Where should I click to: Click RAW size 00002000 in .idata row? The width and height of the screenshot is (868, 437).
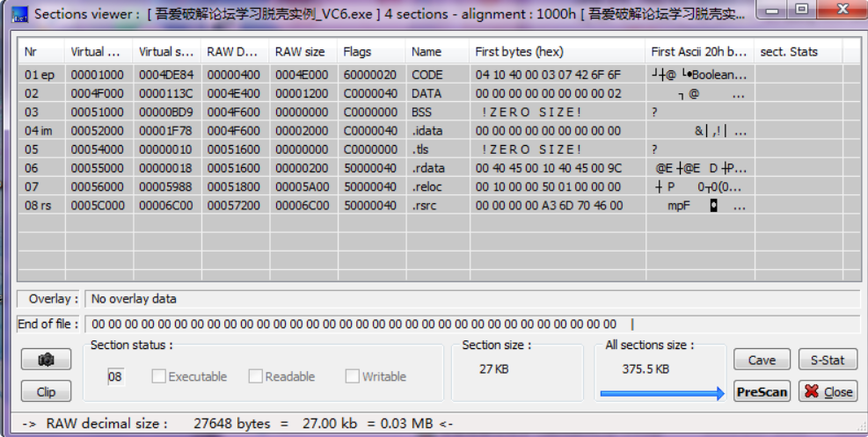(x=302, y=130)
